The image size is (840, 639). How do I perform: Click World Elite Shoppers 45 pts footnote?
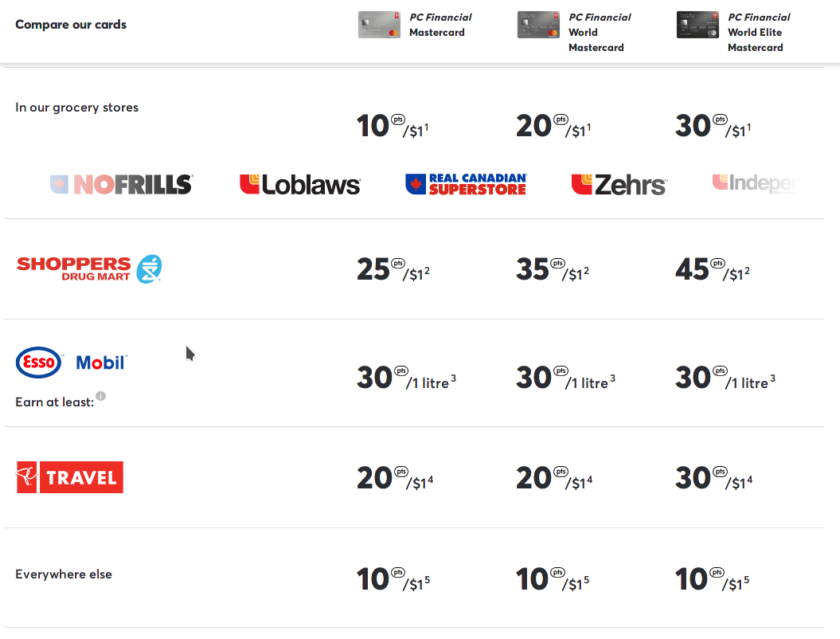tap(747, 271)
